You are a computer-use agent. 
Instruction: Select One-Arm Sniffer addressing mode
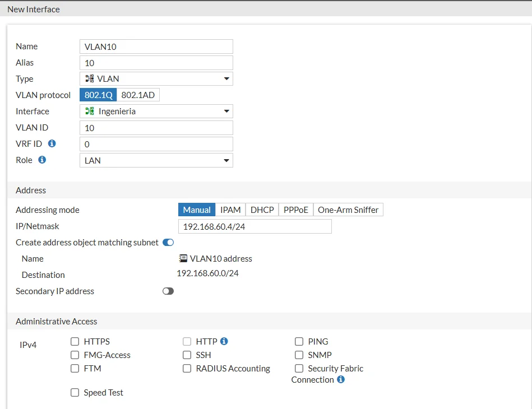pyautogui.click(x=348, y=210)
